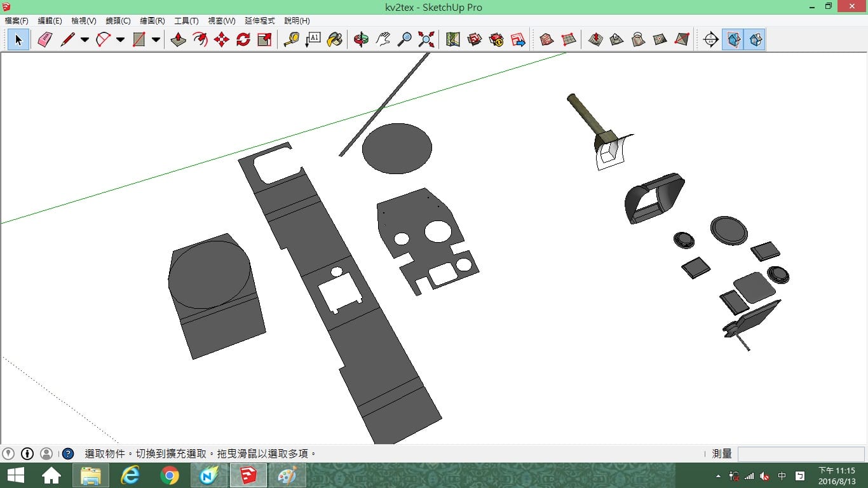
Task: Click the Zoom Extents tool
Action: point(426,40)
